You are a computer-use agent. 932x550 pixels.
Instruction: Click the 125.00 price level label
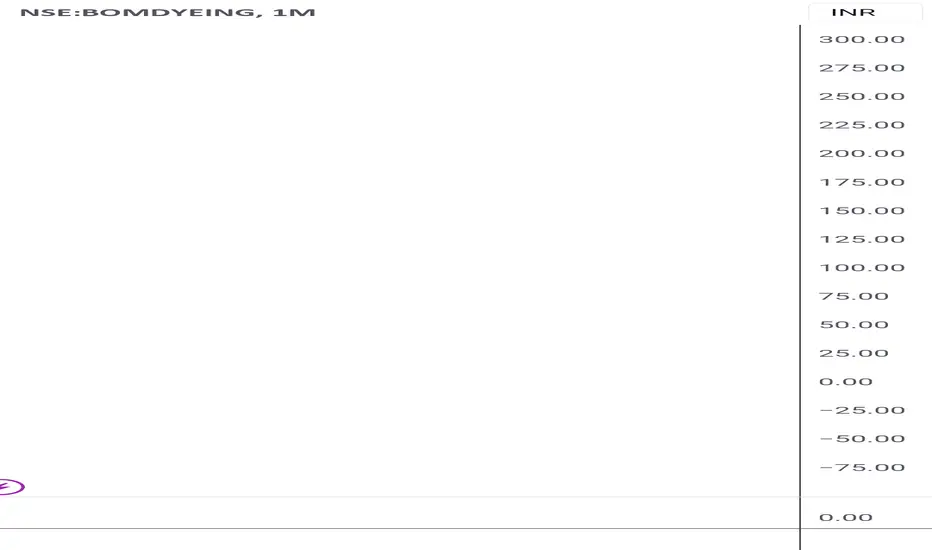point(862,239)
